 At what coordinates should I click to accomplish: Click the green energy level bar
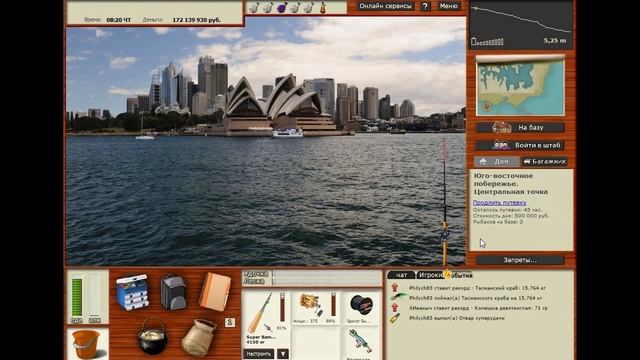77,297
